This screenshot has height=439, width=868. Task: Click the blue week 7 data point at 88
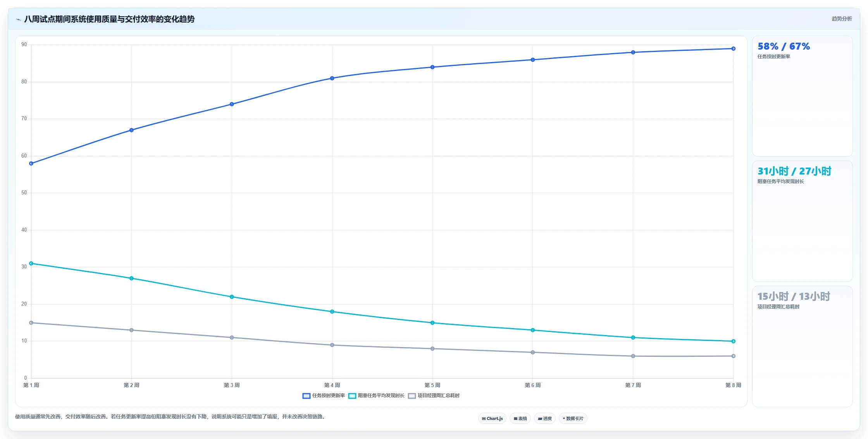633,52
